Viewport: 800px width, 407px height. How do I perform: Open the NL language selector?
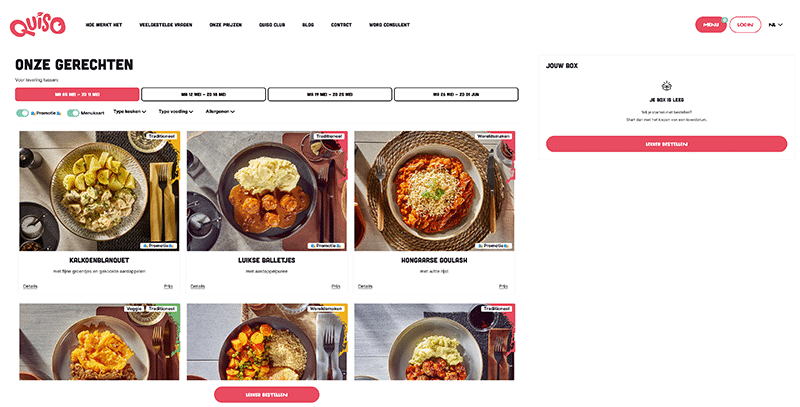[x=776, y=24]
